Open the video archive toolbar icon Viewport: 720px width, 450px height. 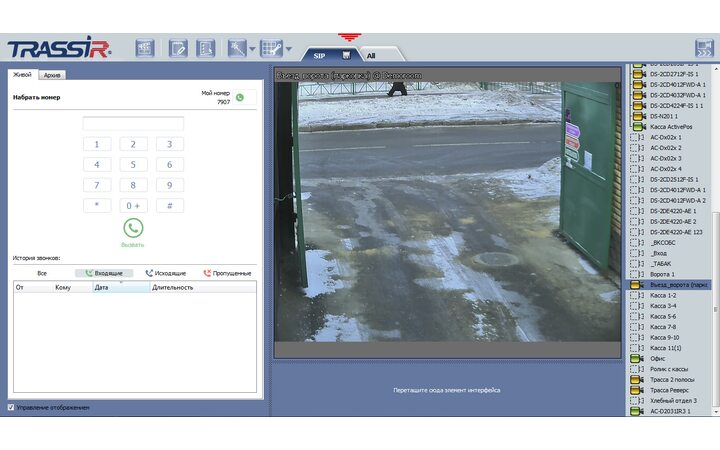tap(145, 48)
